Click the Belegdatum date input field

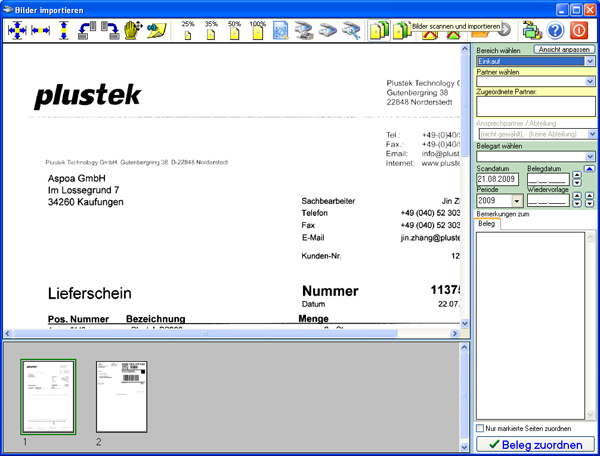548,179
